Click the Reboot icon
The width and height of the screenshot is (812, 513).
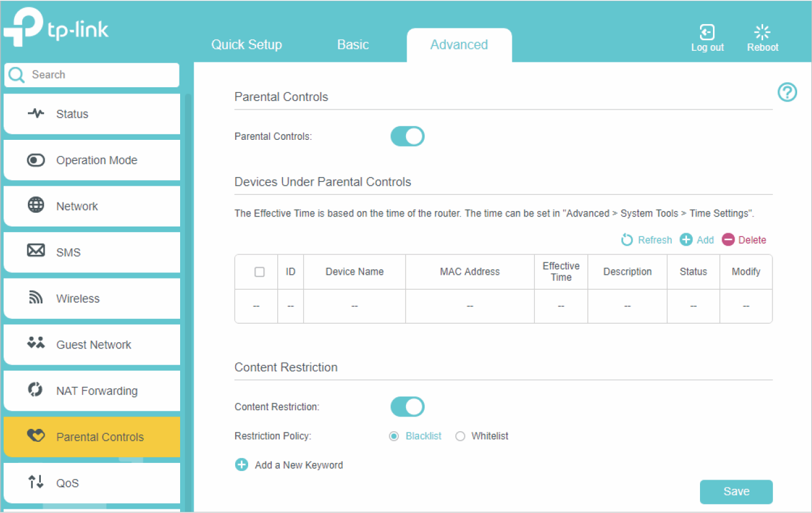[762, 33]
